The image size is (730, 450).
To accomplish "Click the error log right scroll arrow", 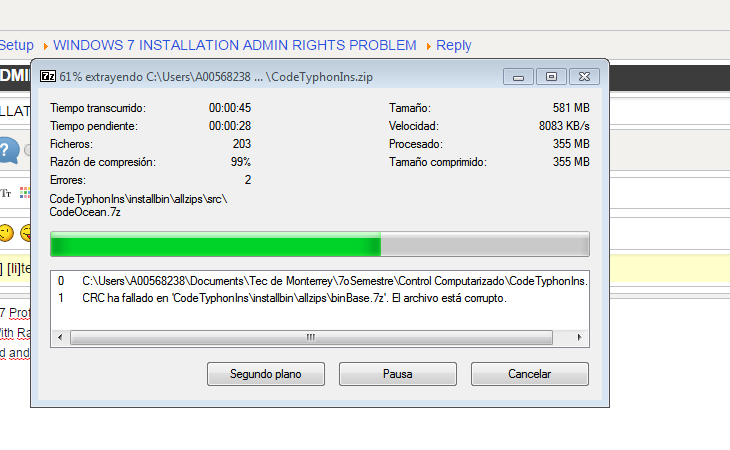I will pos(579,337).
